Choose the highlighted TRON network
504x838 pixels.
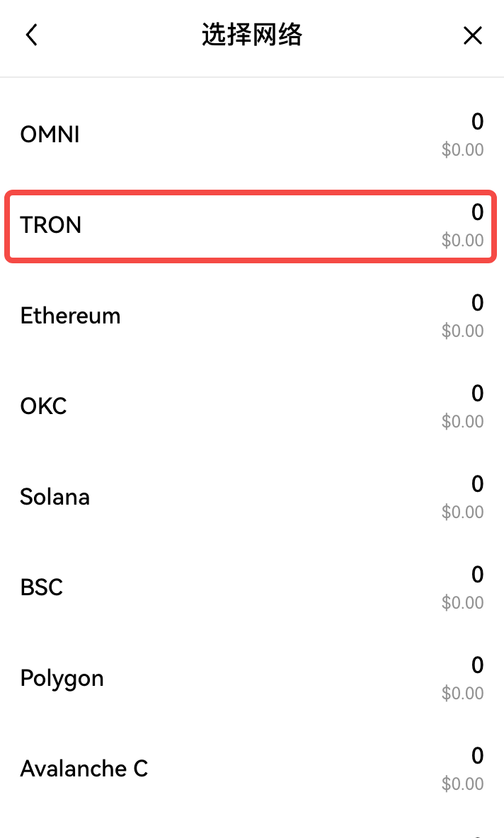[51, 225]
